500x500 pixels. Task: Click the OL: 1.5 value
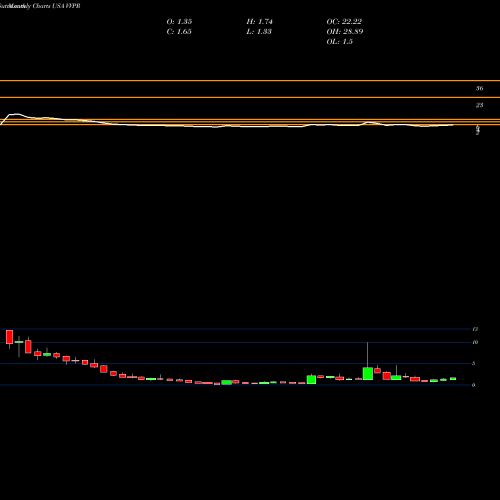pyautogui.click(x=339, y=42)
